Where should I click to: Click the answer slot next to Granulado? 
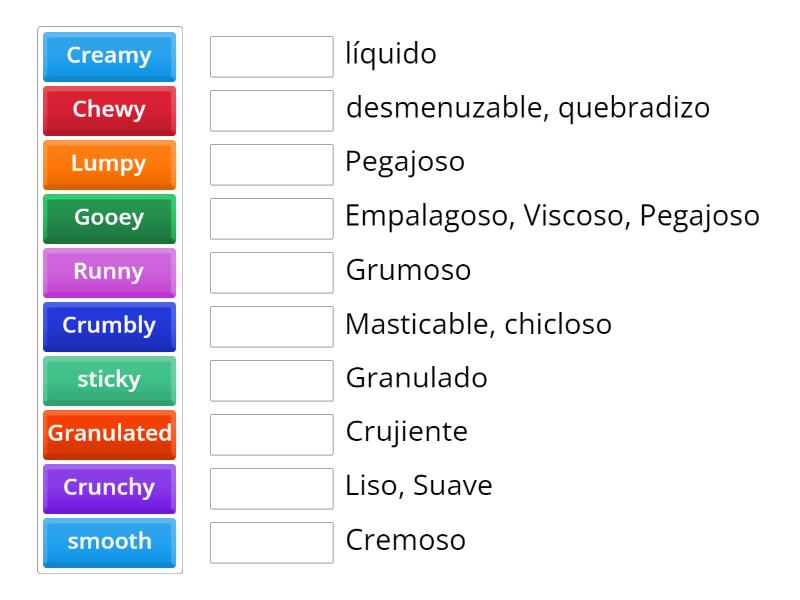coord(271,381)
